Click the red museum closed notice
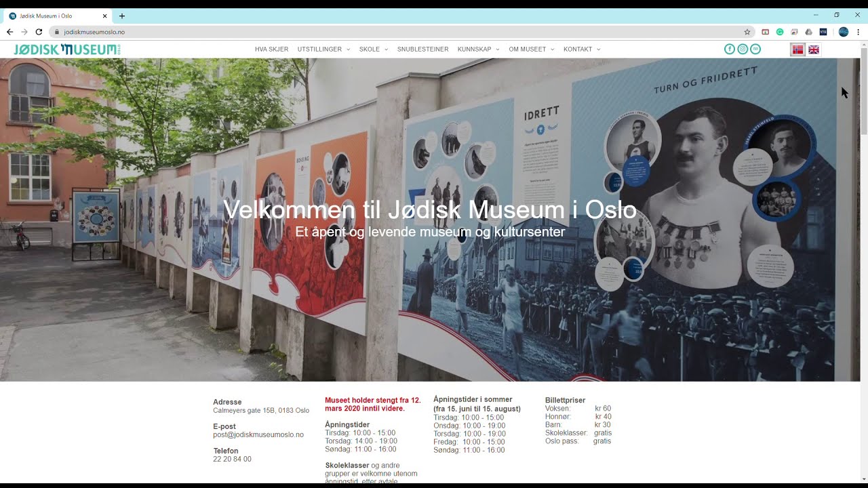This screenshot has width=868, height=488. (x=373, y=404)
